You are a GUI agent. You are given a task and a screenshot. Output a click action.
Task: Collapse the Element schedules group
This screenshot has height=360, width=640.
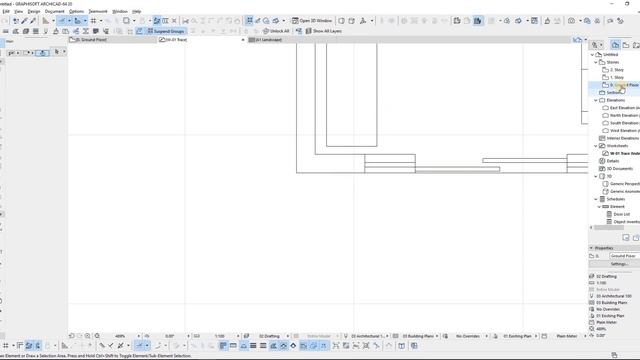coord(599,207)
